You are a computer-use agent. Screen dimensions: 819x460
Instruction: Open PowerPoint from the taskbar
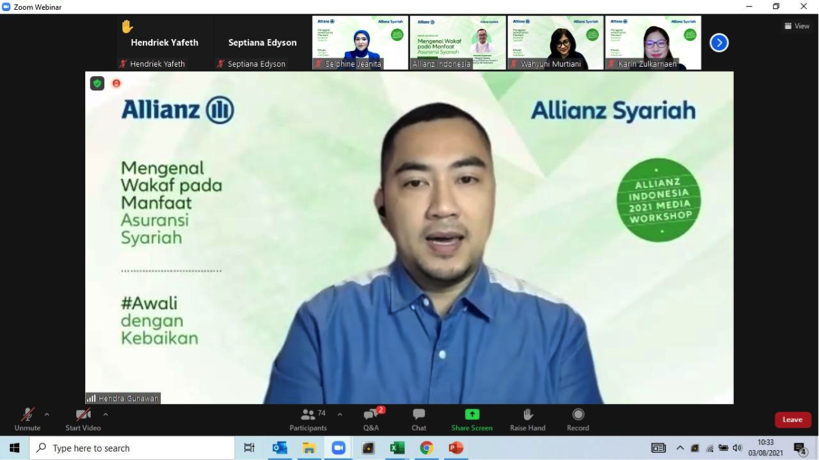tap(456, 448)
